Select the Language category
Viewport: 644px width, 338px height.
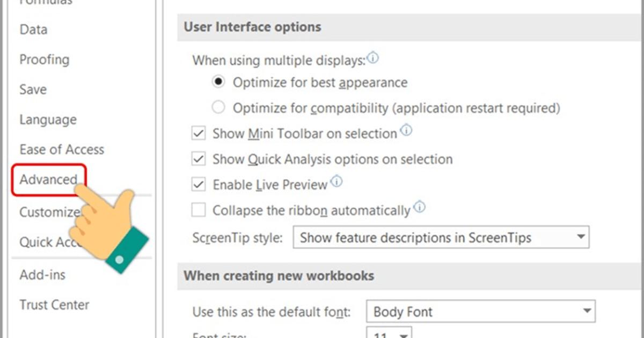(x=48, y=120)
